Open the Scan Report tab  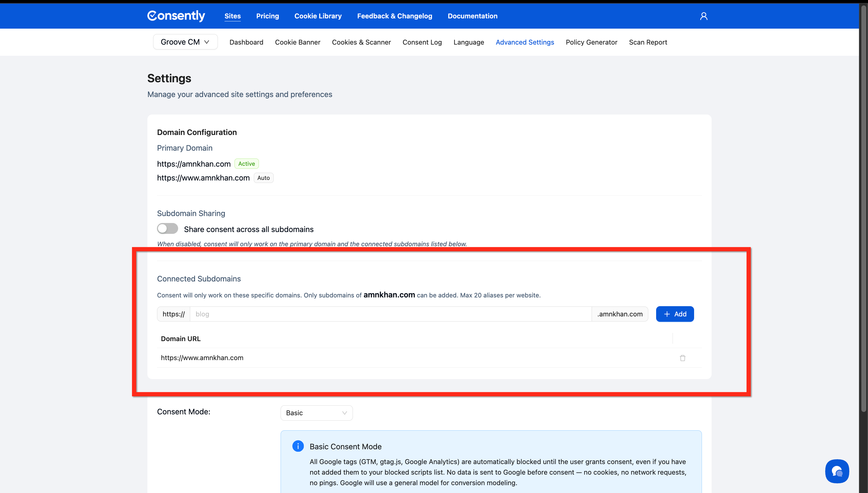click(648, 42)
